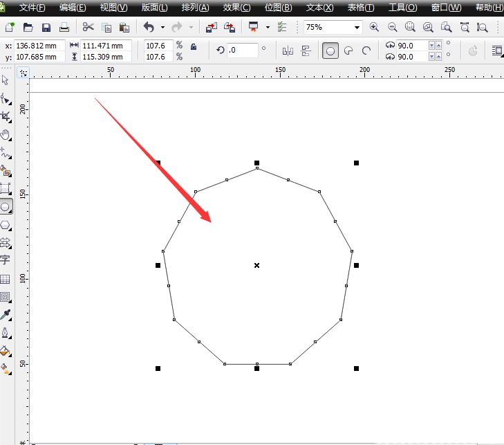
Task: Click the Cut scissors icon
Action: coord(88,28)
